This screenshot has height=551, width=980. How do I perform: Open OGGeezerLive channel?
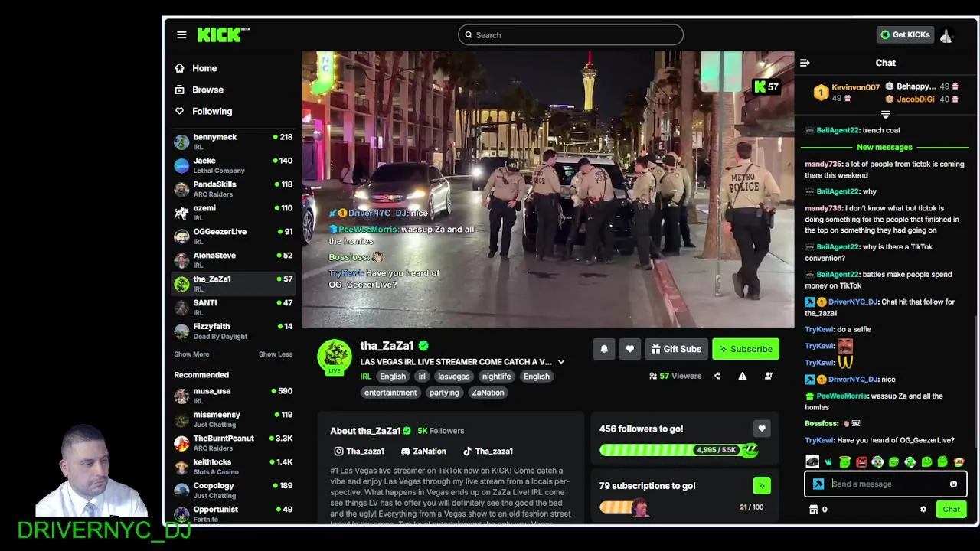[234, 236]
